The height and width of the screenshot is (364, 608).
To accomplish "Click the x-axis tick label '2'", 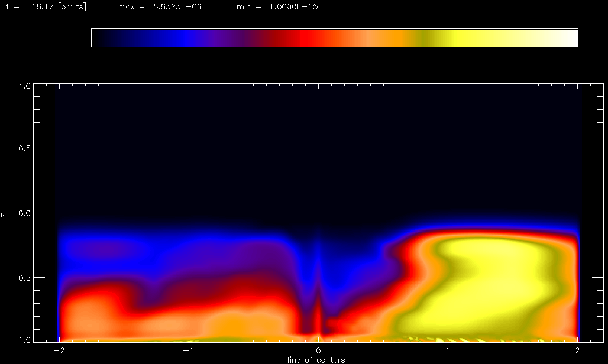I will pos(577,351).
